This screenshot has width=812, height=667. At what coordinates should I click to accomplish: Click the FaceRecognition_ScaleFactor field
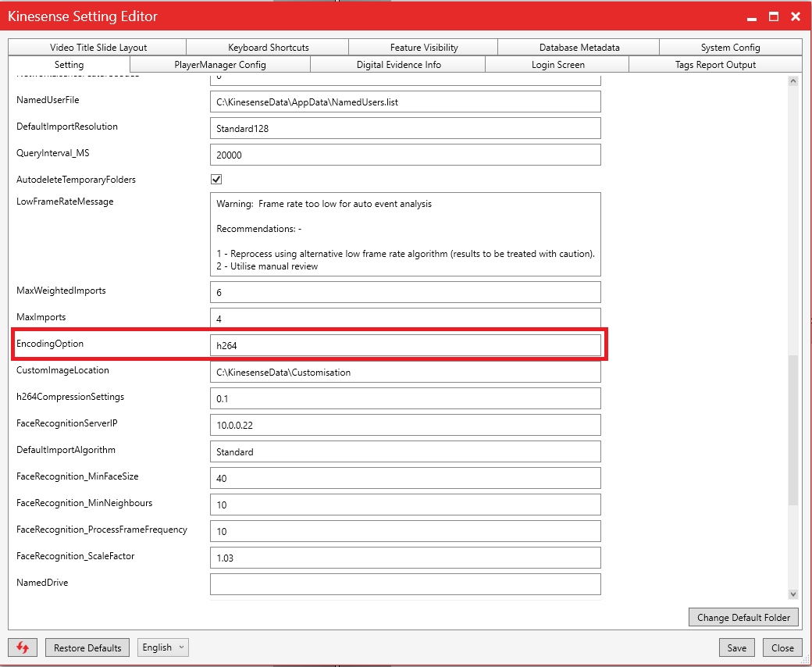(405, 558)
